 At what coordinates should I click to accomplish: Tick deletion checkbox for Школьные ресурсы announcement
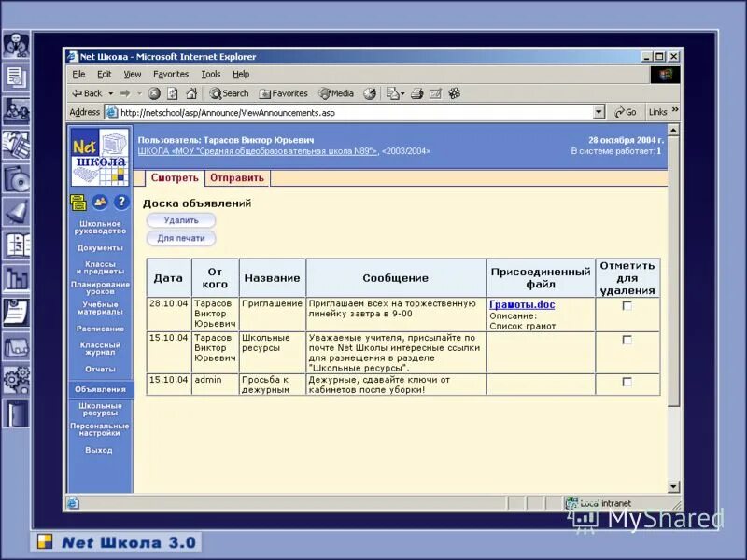click(627, 340)
